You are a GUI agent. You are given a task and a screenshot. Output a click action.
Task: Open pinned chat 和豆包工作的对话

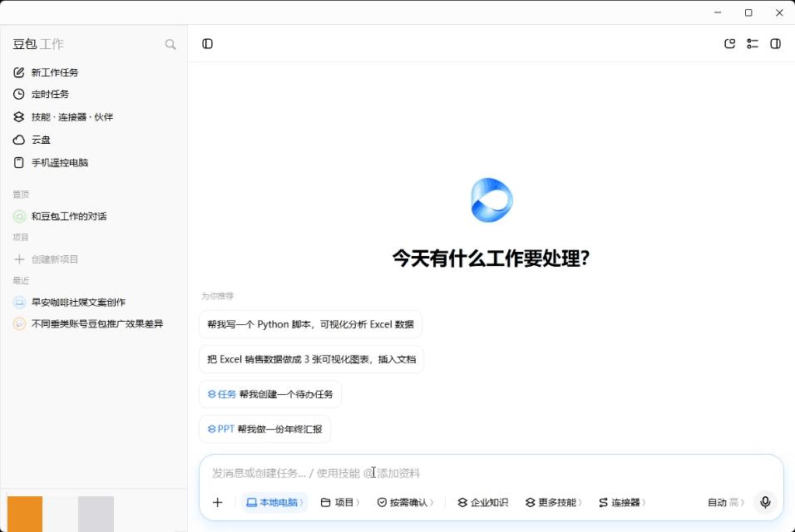point(69,216)
